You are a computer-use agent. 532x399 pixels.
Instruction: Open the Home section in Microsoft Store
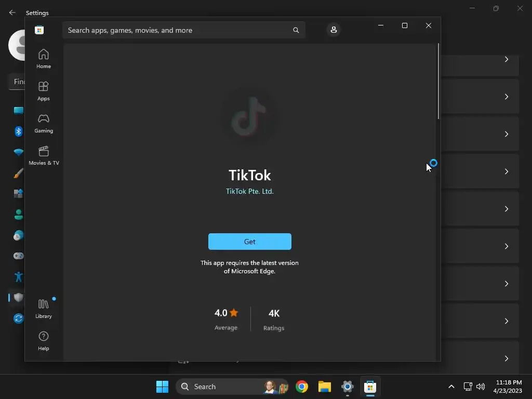click(x=44, y=59)
